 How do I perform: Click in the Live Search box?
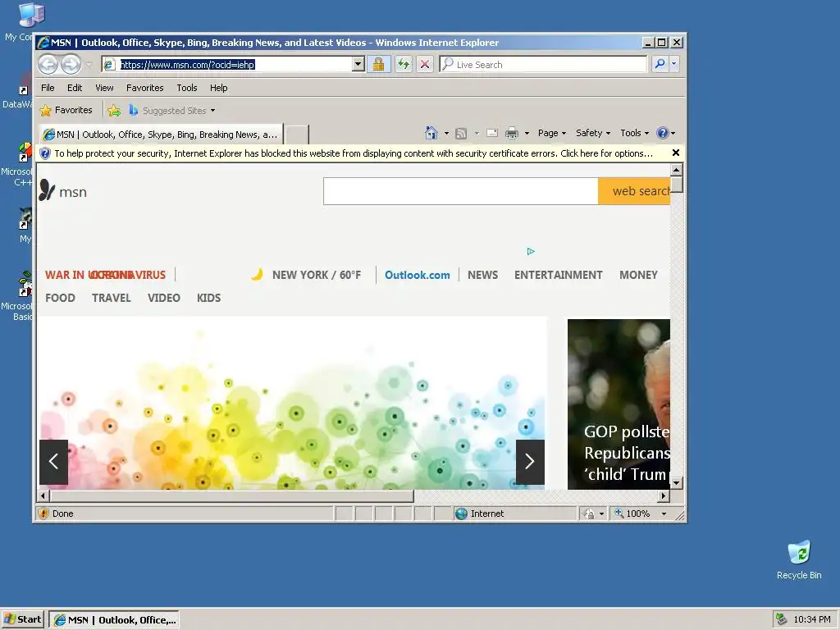point(543,65)
